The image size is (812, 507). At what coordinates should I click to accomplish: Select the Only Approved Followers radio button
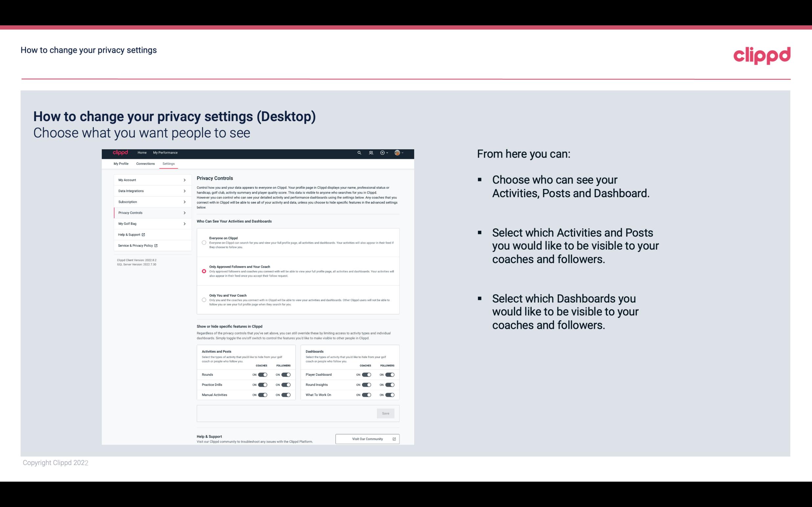coord(203,271)
